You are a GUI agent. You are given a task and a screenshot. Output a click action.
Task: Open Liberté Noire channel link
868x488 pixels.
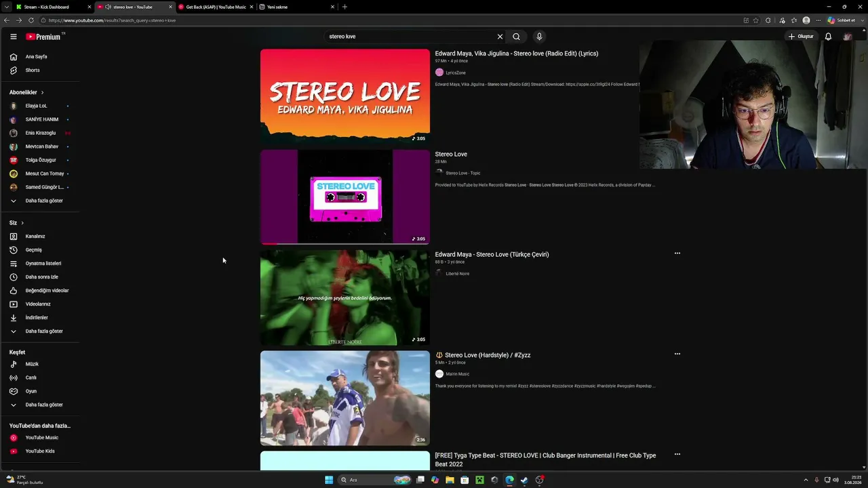point(457,274)
